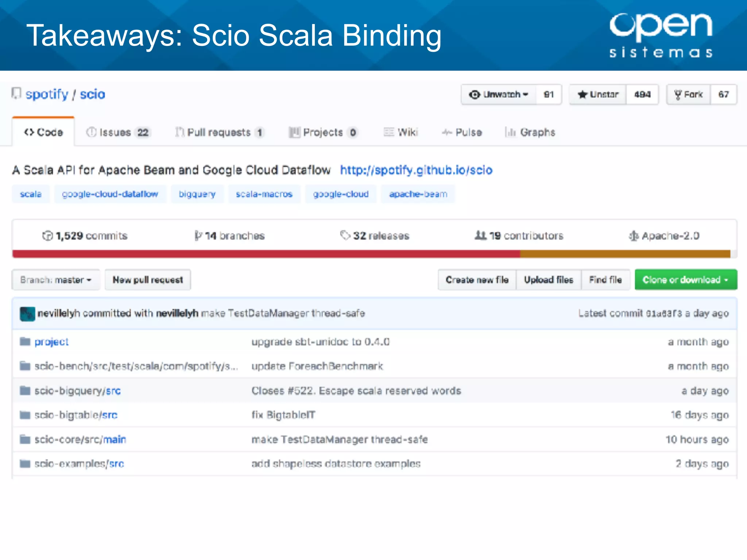Click the releases tag icon
This screenshot has width=747, height=560.
point(345,236)
